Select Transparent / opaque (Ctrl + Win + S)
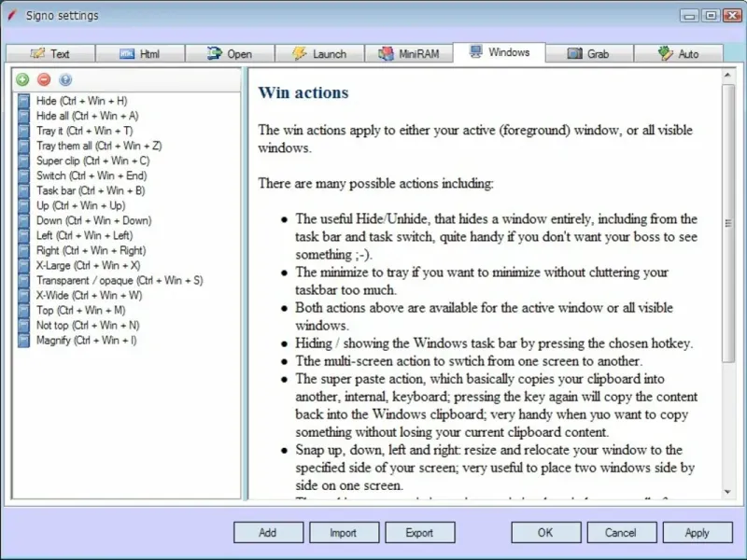This screenshot has width=747, height=560. click(x=120, y=281)
